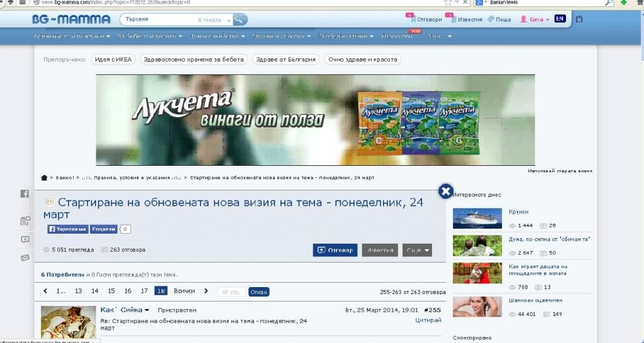The width and height of the screenshot is (644, 343).
Task: Go to the home breadcrumb icon
Action: tap(44, 178)
